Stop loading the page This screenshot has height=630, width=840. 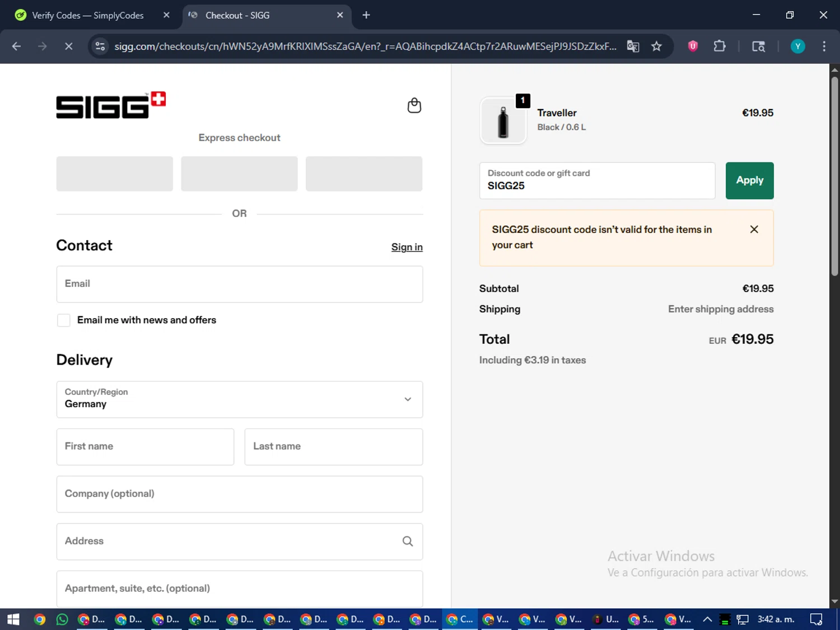pos(68,46)
